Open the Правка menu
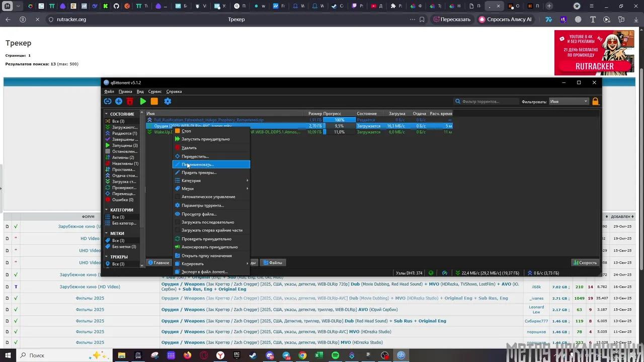Screen dimensions: 644x362 [x=125, y=92]
